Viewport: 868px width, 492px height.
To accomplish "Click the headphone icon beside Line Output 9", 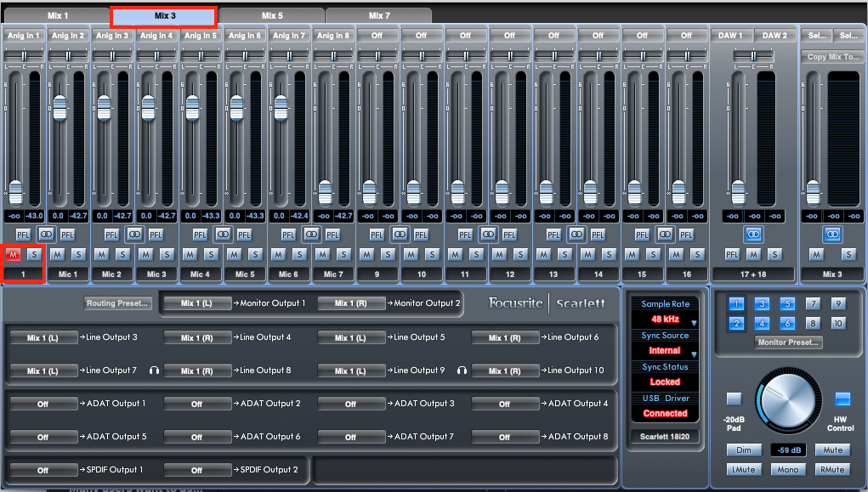I will [460, 370].
